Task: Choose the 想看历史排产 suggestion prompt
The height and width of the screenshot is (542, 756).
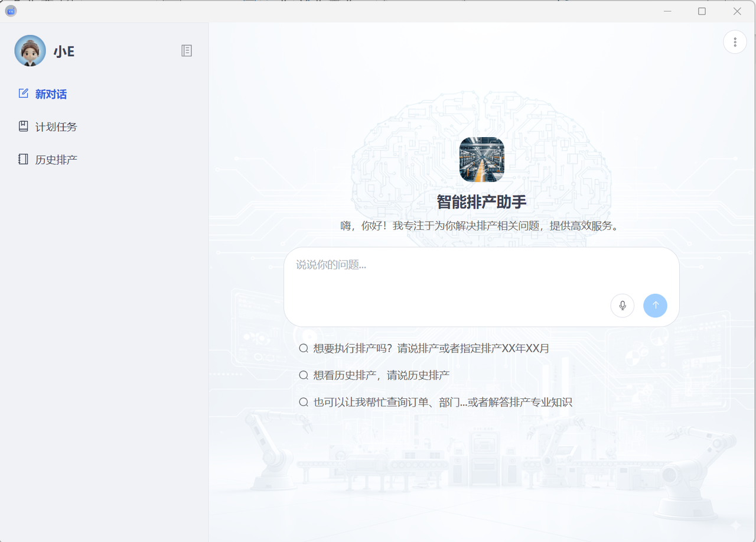Action: click(381, 375)
